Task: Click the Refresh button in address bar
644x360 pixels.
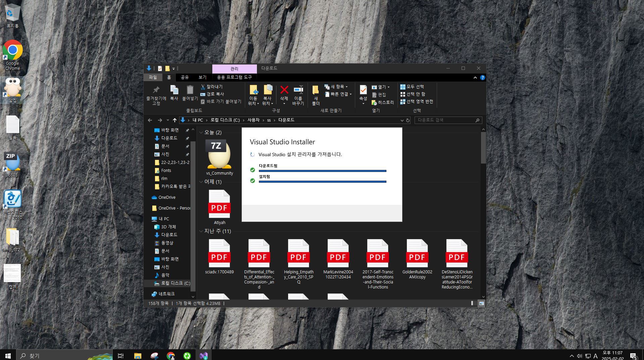Action: [x=408, y=120]
